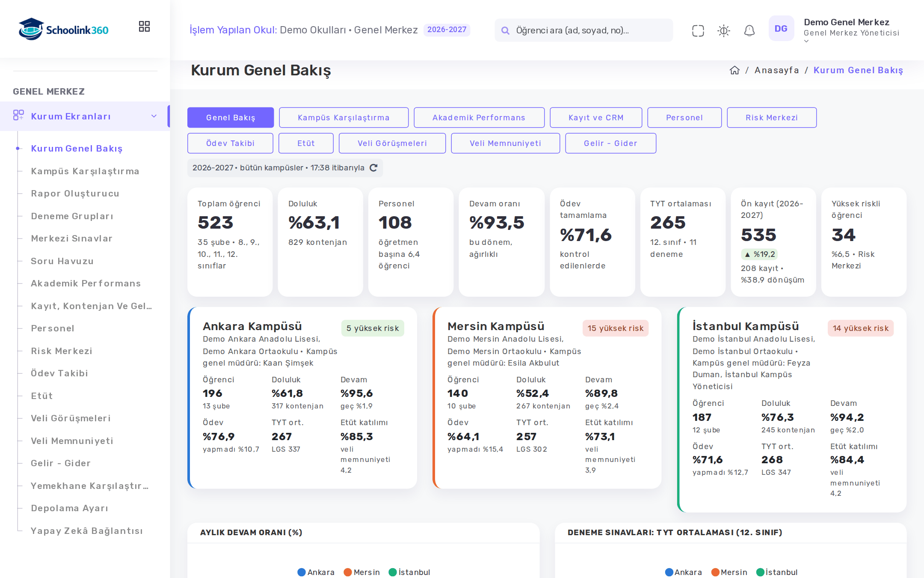Click the Kurum Ekranları grid icon
Image resolution: width=924 pixels, height=578 pixels.
tap(18, 115)
